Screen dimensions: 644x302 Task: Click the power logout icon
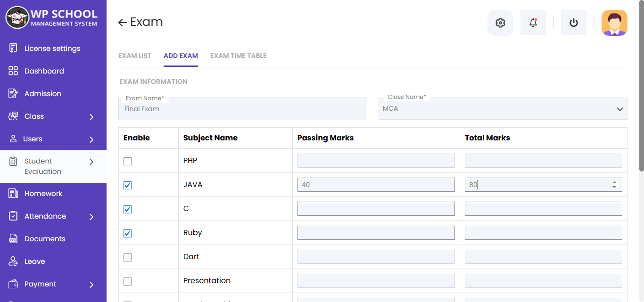[574, 23]
